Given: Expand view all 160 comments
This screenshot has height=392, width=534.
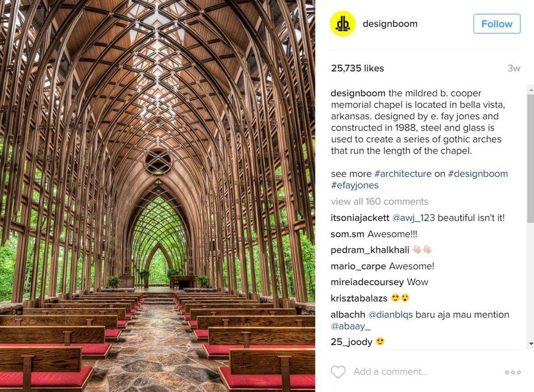Looking at the screenshot, I should click(x=379, y=201).
